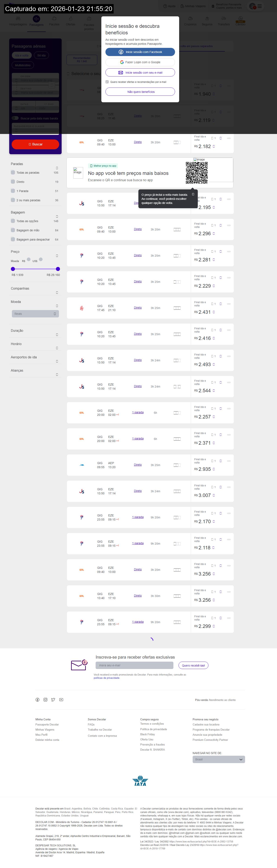Viewport: 277px width, 868px height.
Task: Open the Brasil site country dropdown
Action: [x=218, y=759]
